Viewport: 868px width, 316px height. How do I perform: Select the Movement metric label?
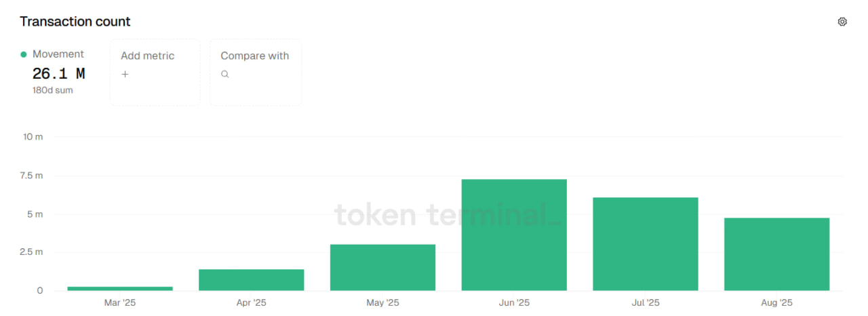tap(58, 54)
